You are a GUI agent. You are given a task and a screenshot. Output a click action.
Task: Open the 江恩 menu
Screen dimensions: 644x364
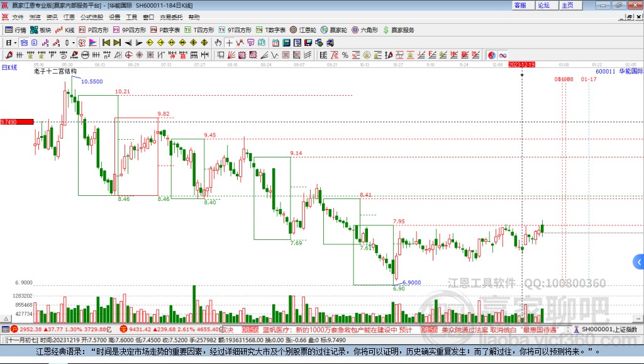click(x=69, y=17)
